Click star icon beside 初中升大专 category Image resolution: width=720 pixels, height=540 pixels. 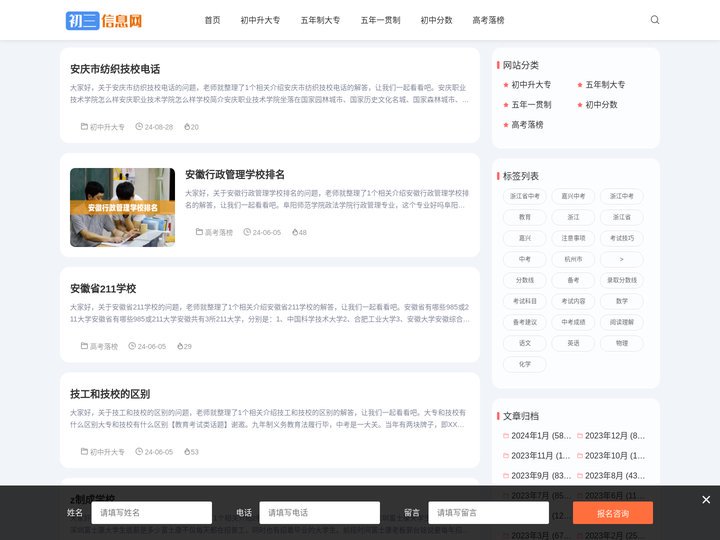506,85
